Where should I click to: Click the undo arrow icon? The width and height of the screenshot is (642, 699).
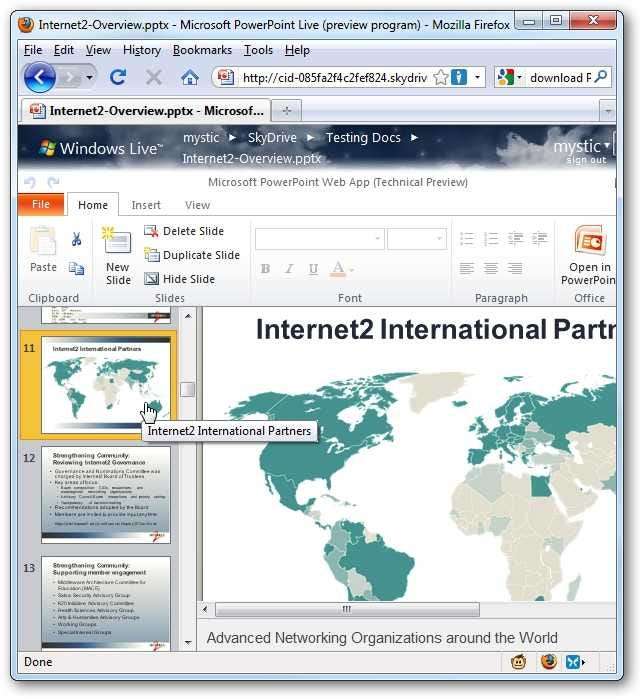coord(30,182)
